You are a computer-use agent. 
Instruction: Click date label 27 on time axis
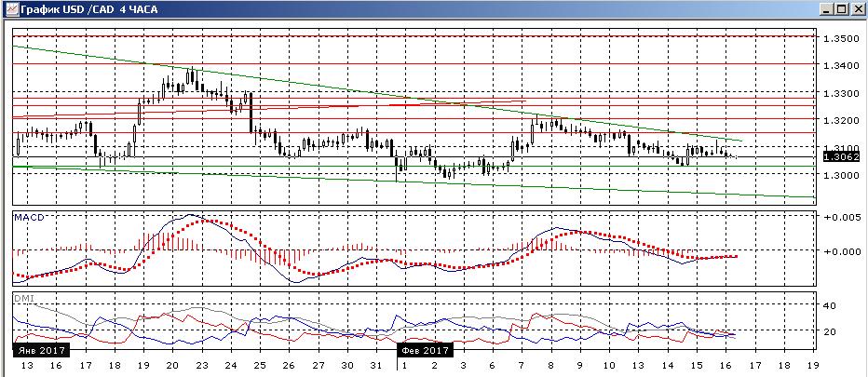point(318,366)
